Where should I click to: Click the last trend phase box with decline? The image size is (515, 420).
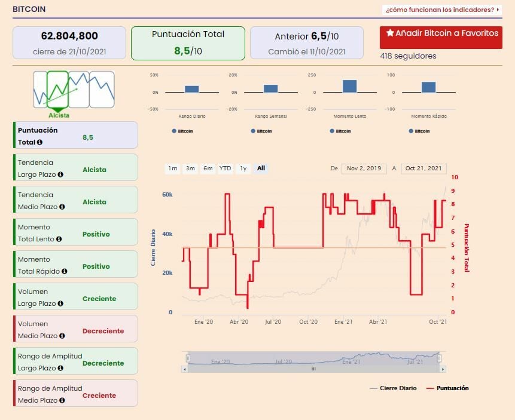click(102, 90)
